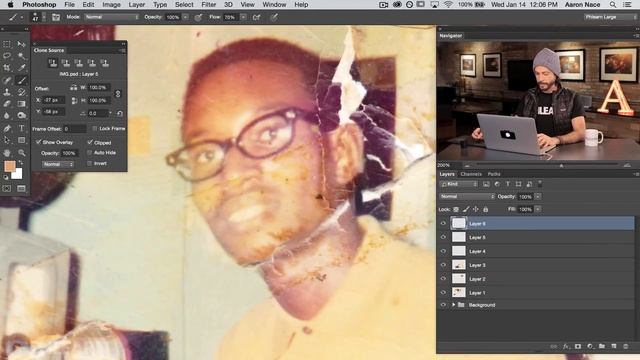Select the Rectangular Marquee tool
This screenshot has height=360, width=640.
coord(7,44)
